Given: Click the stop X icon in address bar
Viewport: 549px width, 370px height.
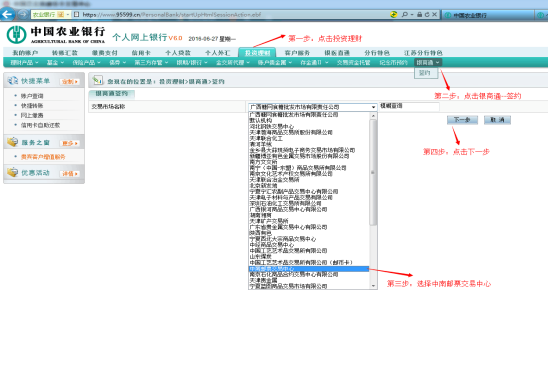Looking at the screenshot, I should [x=435, y=14].
